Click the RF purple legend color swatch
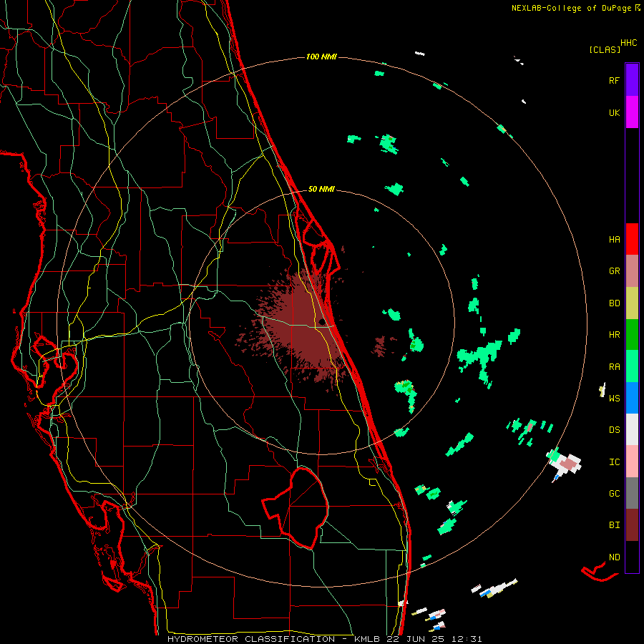Image resolution: width=644 pixels, height=644 pixels. [632, 79]
